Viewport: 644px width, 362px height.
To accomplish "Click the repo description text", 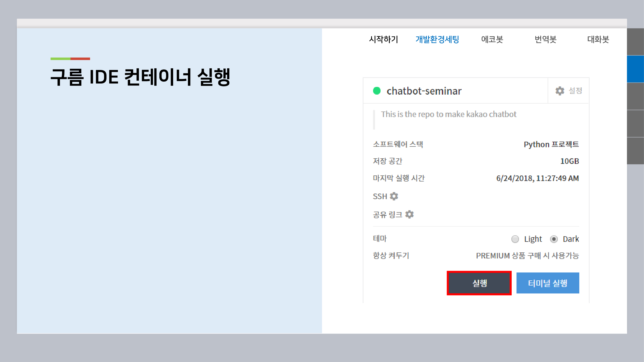I will pos(448,114).
